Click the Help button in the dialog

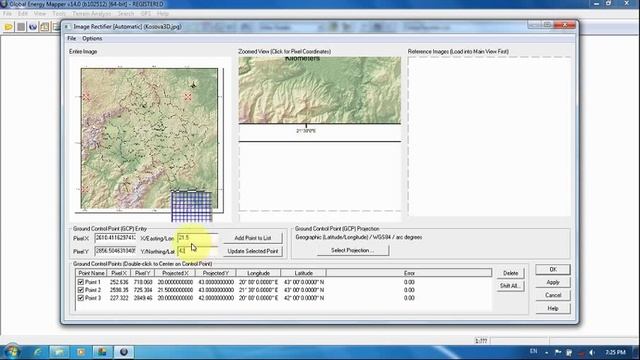pyautogui.click(x=553, y=309)
